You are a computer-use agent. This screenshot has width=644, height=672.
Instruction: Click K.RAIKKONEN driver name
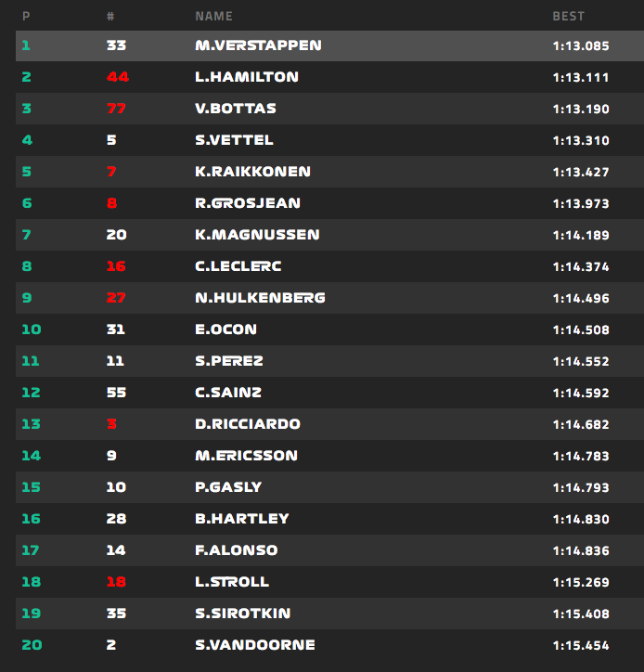pos(252,172)
